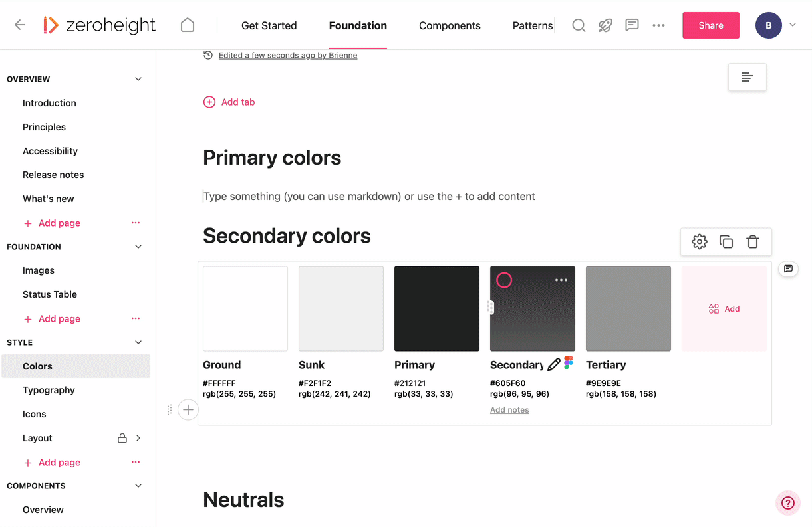The height and width of the screenshot is (527, 812).
Task: Open the home page icon
Action: tap(188, 25)
